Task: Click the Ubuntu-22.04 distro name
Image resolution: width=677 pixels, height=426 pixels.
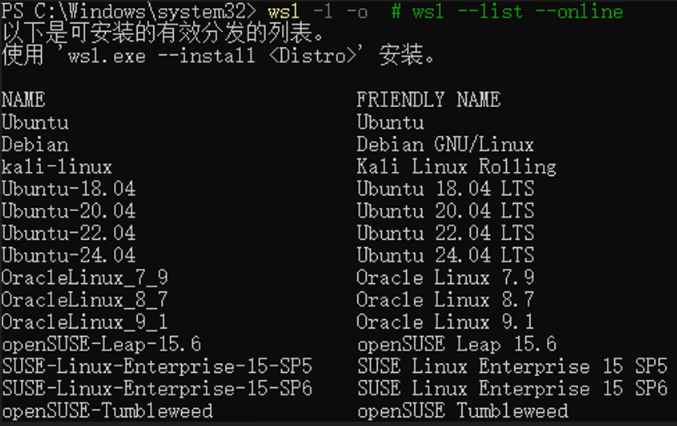Action: 68,233
